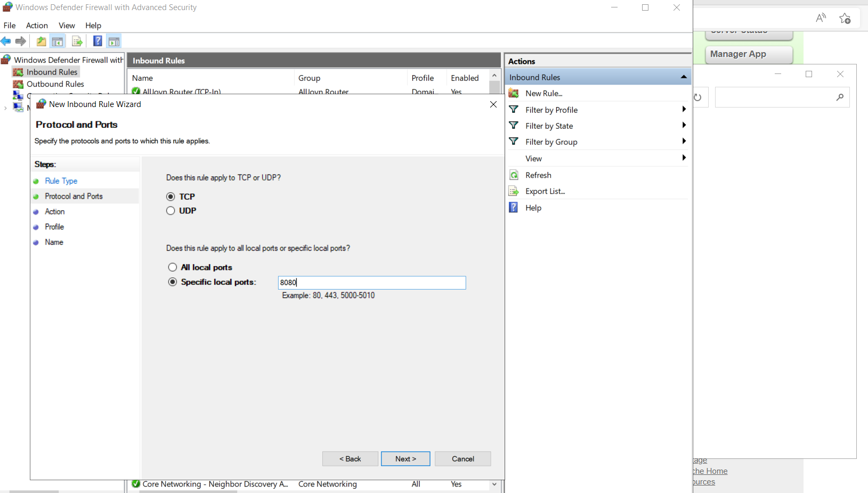Expand Filter by State submenu arrow
This screenshot has width=868, height=493.
coord(684,125)
